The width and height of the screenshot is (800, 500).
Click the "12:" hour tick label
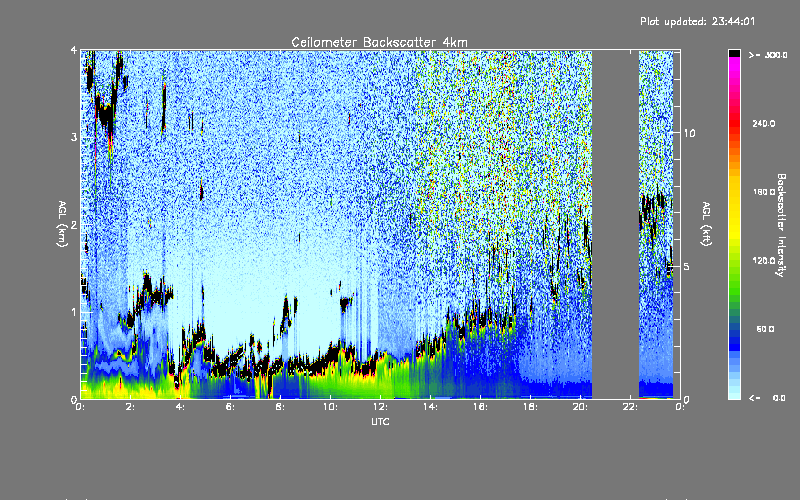pyautogui.click(x=380, y=407)
